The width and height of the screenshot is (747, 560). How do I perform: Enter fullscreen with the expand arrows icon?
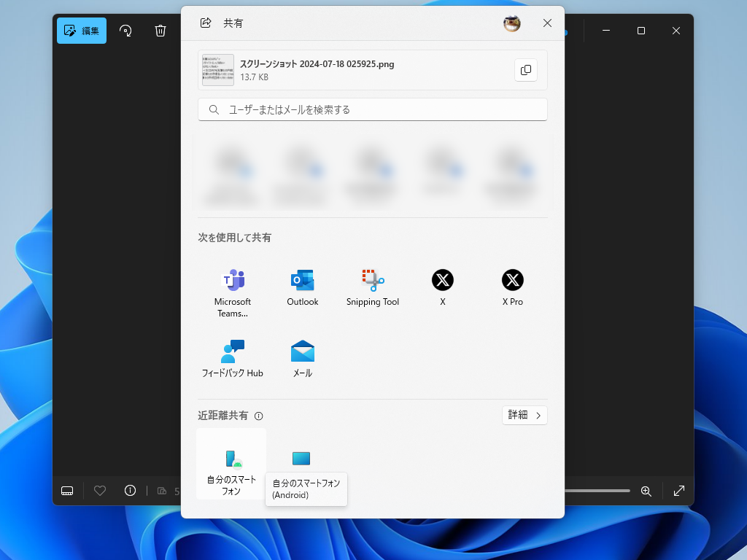679,491
